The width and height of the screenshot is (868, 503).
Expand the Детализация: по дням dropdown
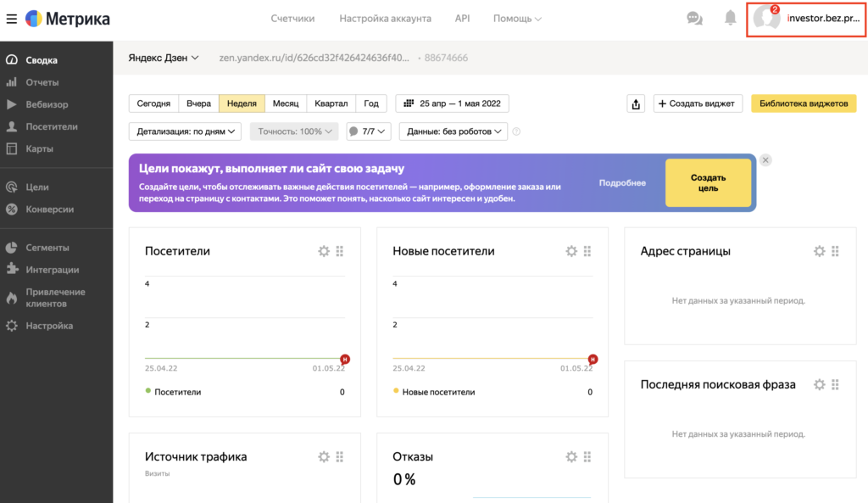click(185, 131)
